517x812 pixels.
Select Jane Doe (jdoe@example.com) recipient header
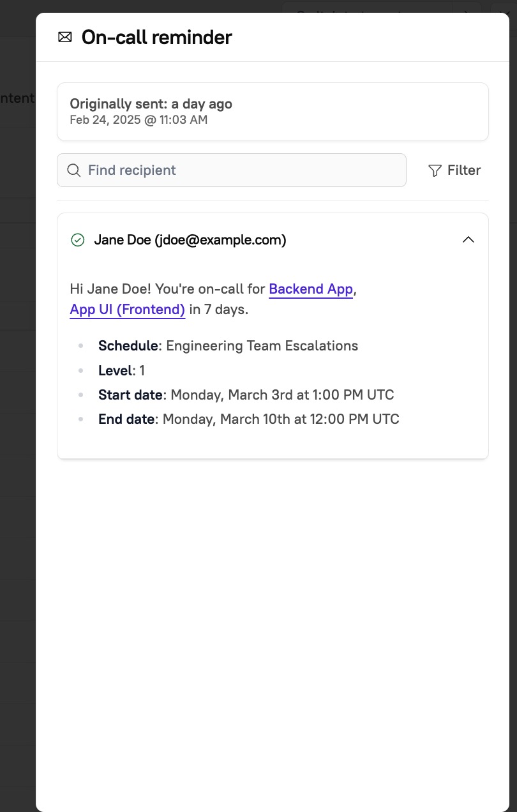click(x=273, y=240)
